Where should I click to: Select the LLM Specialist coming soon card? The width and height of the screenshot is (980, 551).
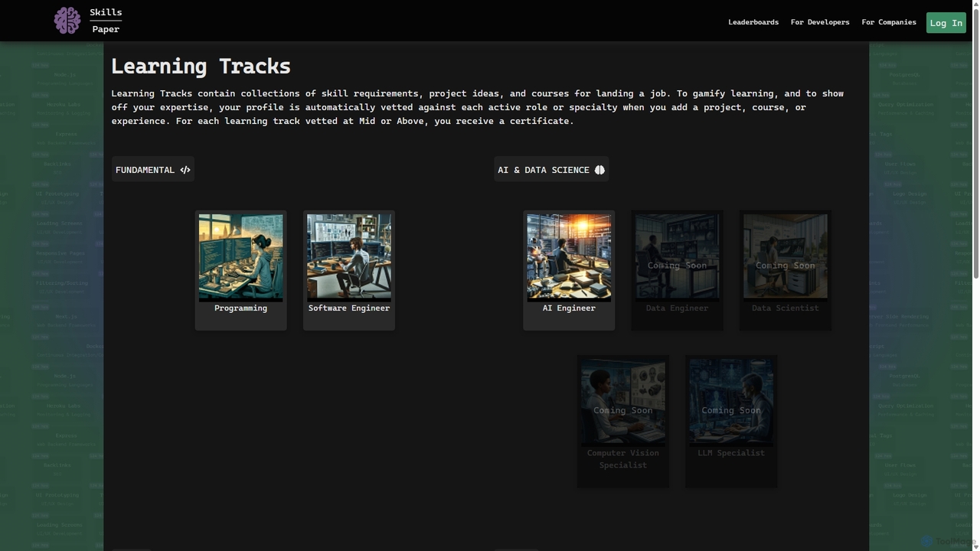(731, 421)
